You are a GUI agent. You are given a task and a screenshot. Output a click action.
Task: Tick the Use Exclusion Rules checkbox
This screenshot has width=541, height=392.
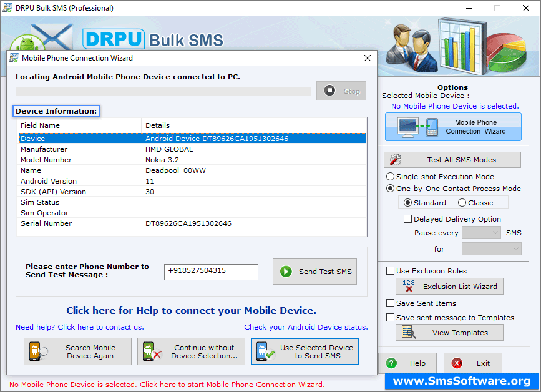[x=390, y=271]
